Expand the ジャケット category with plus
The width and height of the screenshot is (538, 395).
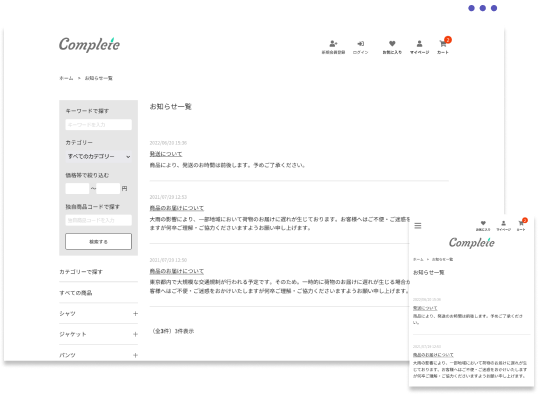pyautogui.click(x=135, y=334)
